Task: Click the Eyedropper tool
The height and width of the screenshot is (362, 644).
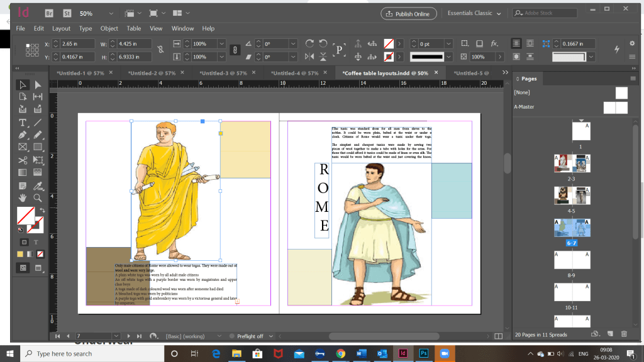Action: pos(38,185)
